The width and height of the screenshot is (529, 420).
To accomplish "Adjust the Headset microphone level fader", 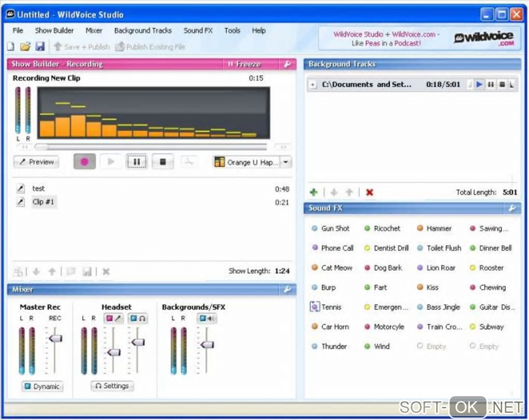I will click(x=114, y=353).
